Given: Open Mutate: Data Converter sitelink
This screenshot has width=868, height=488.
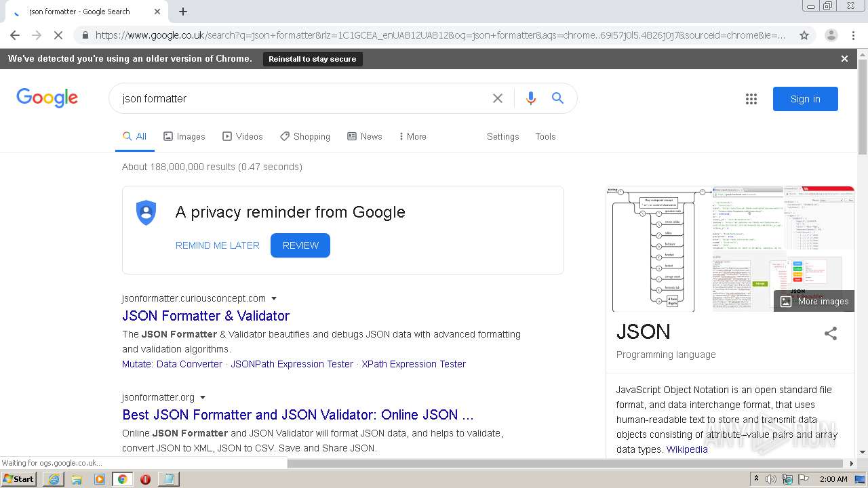Looking at the screenshot, I should [x=172, y=364].
